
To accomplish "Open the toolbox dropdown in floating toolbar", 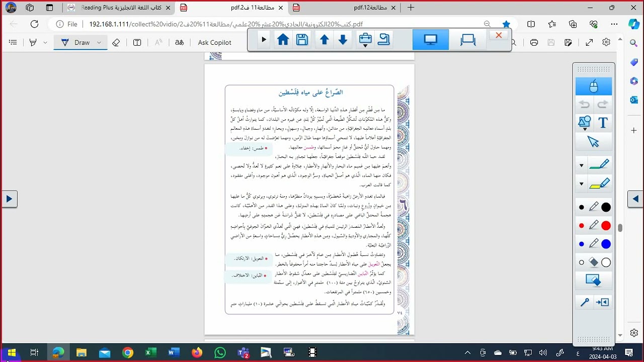I will tap(365, 40).
